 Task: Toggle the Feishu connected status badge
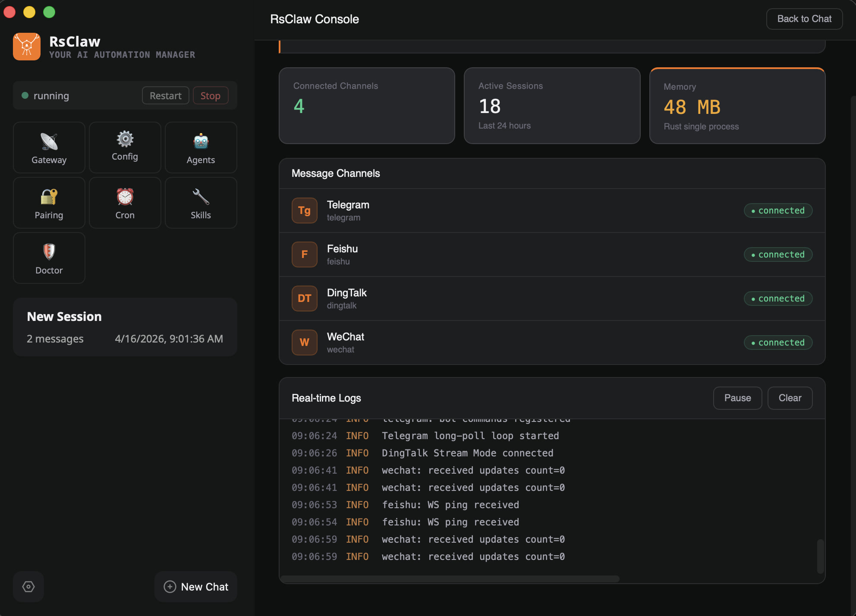point(777,254)
